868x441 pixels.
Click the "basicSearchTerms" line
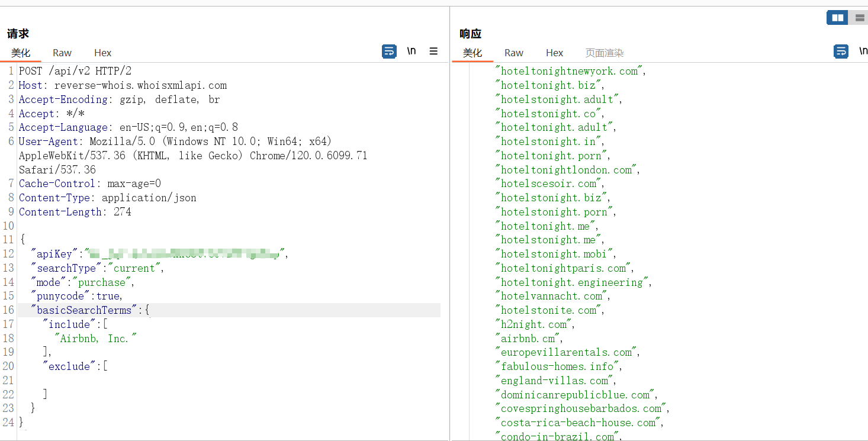click(90, 310)
